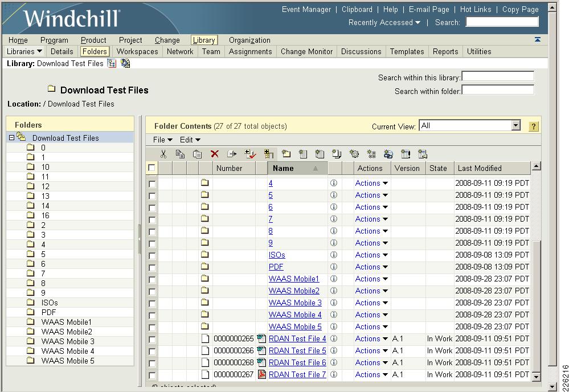Open Actions dropdown for WAAS Mobile 3
Image resolution: width=569 pixels, height=392 pixels.
371,303
